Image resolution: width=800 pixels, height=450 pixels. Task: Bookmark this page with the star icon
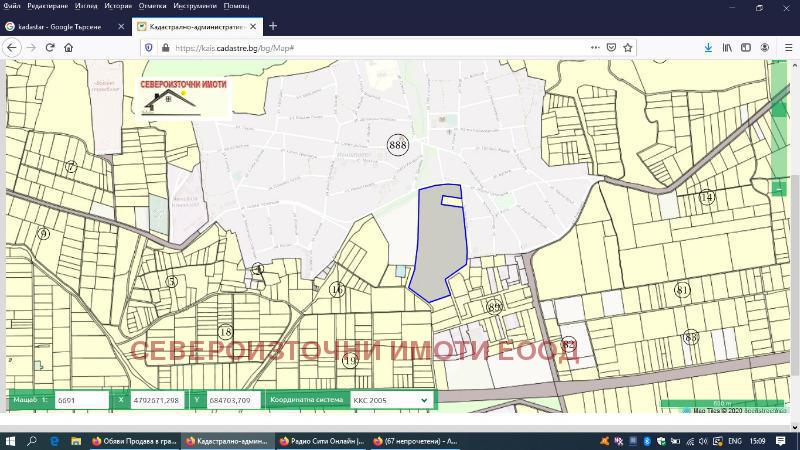(628, 47)
